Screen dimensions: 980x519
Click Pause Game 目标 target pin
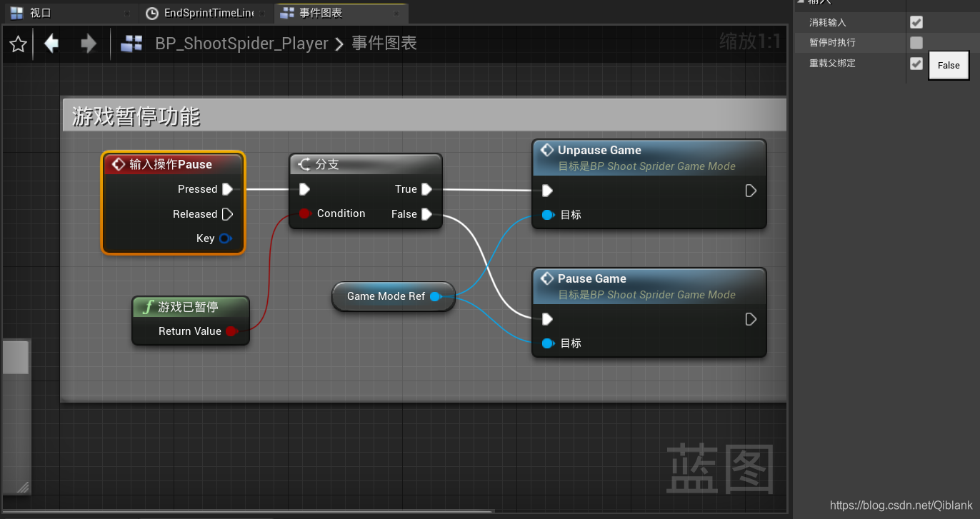[x=548, y=343]
